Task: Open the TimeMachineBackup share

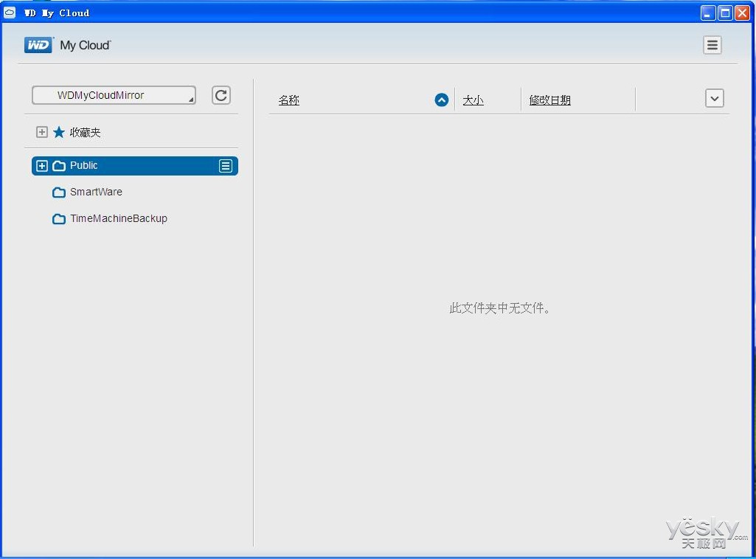Action: 119,218
